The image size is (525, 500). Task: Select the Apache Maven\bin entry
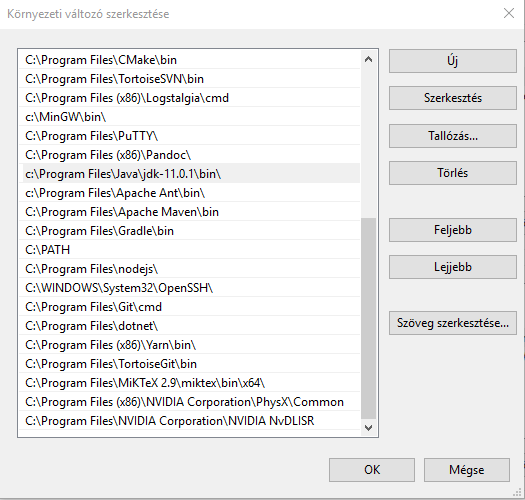point(190,212)
